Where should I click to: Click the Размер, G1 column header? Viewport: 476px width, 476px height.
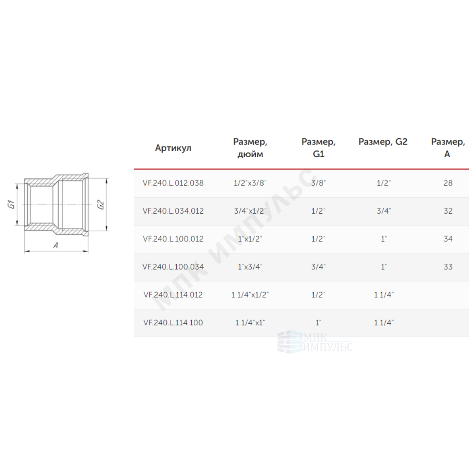(318, 148)
